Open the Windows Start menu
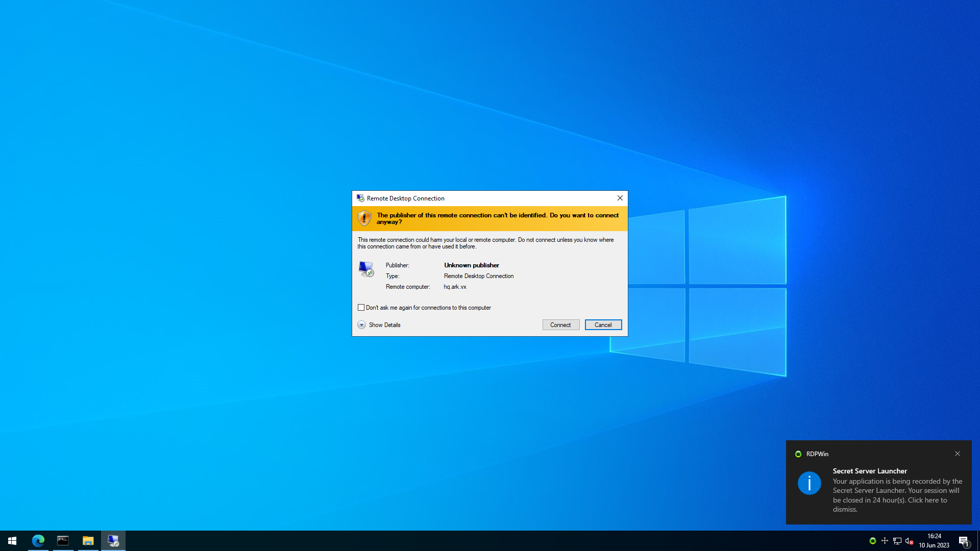This screenshot has width=980, height=551. [12, 541]
